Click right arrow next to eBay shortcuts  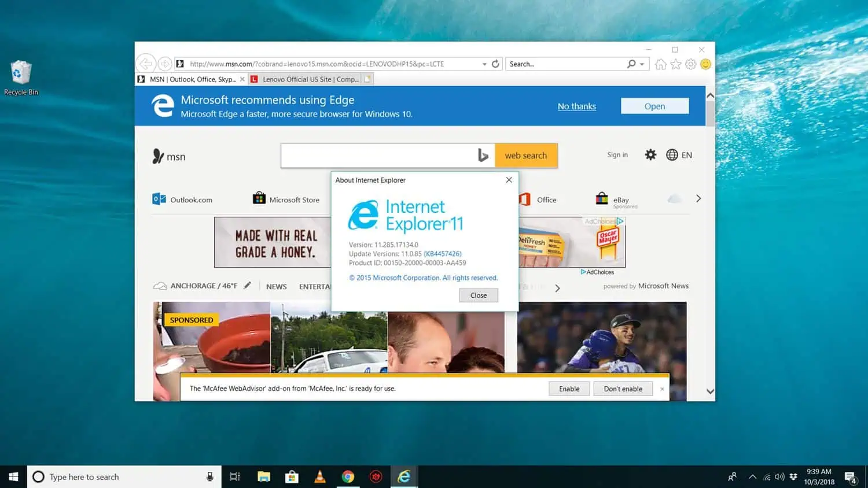point(698,198)
